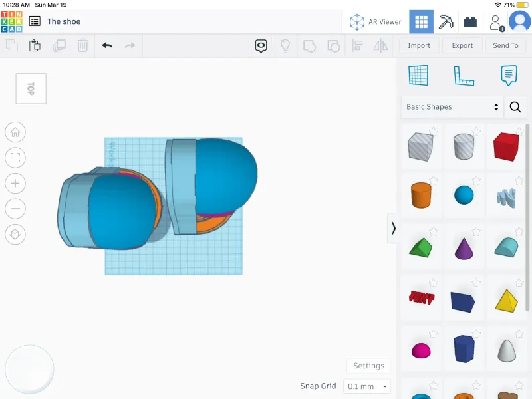Click the Group shapes icon

point(309,45)
